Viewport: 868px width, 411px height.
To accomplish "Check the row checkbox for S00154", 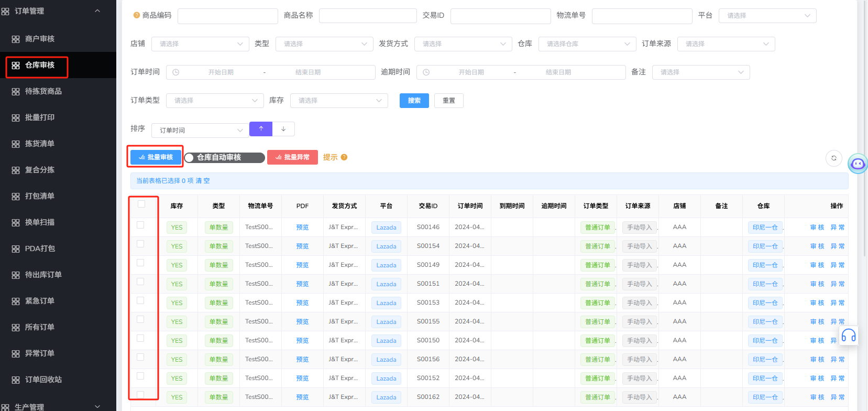I will (x=140, y=244).
